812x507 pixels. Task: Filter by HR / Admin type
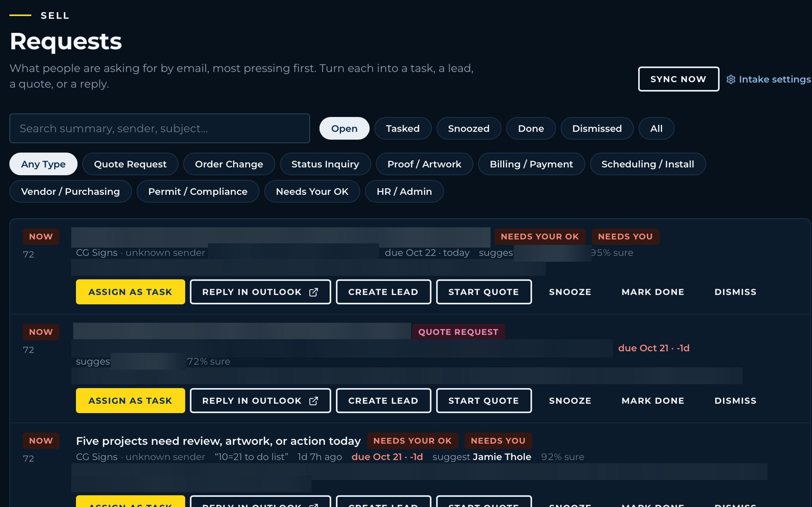pos(404,191)
